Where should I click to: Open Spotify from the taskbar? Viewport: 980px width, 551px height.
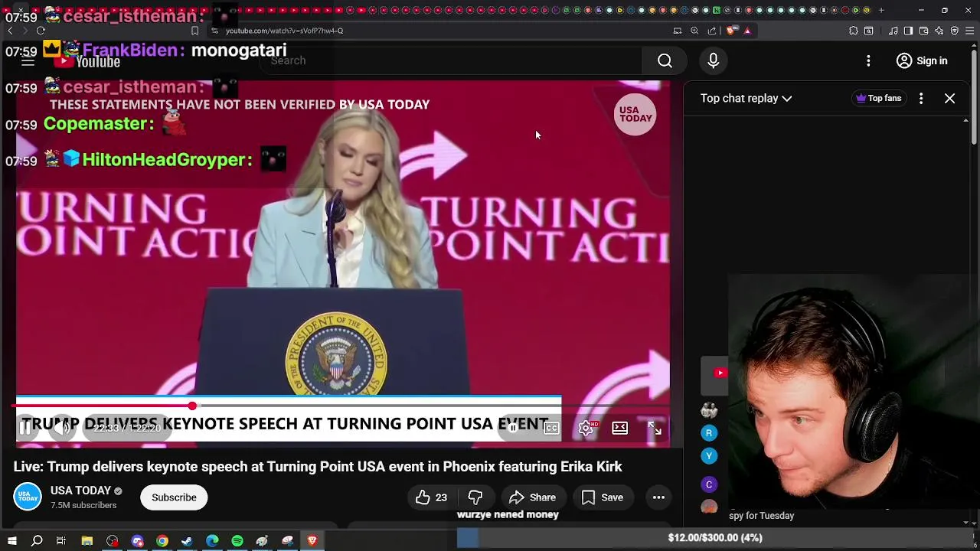[237, 541]
